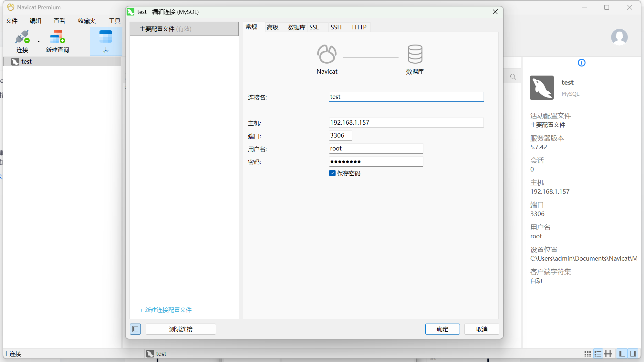644x362 pixels.
Task: Switch to detail grid view icon
Action: [608, 354]
